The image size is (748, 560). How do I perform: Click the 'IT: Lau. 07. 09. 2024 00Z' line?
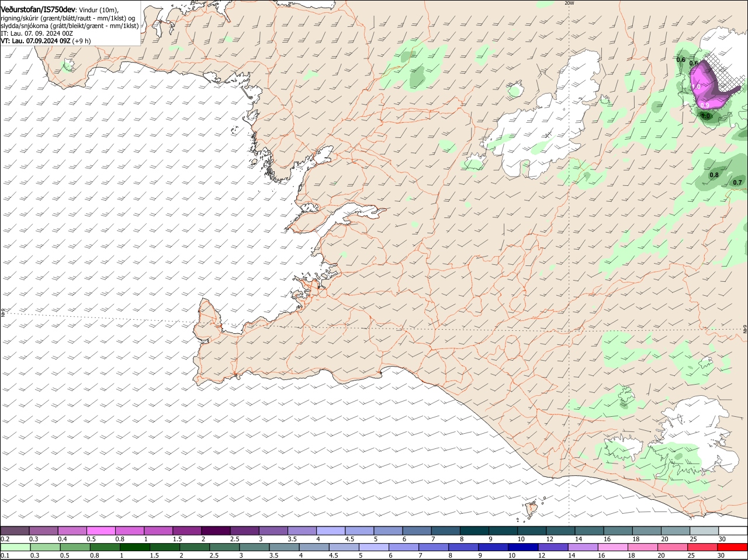pos(37,33)
